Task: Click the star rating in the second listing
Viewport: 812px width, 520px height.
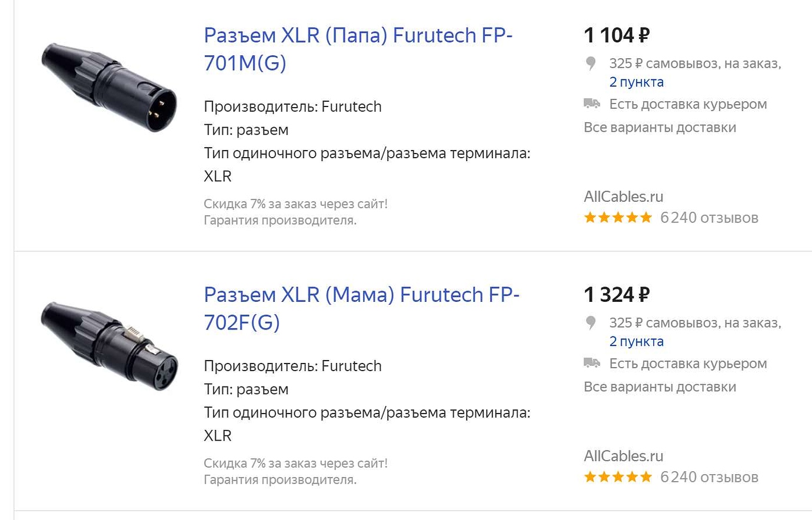Action: point(618,477)
